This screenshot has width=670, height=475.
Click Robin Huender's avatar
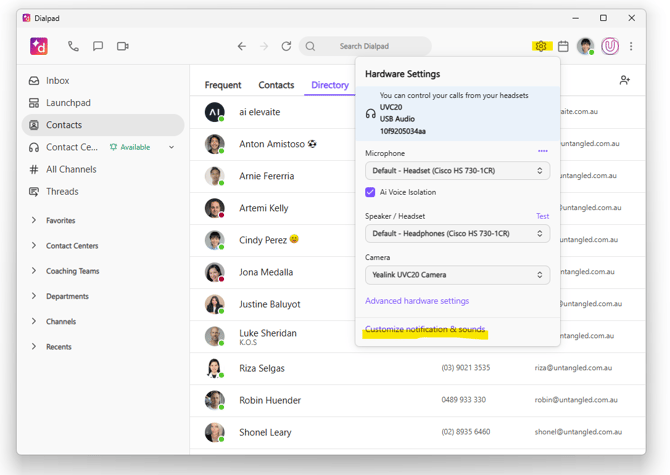pyautogui.click(x=215, y=400)
